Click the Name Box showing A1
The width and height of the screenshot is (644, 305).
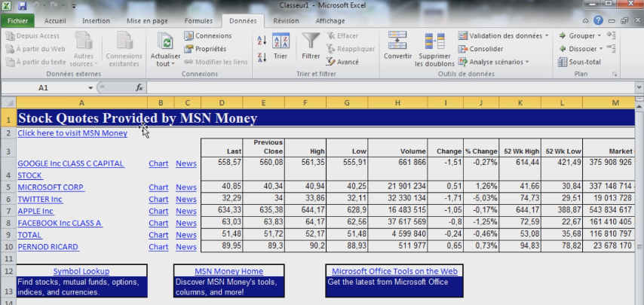point(43,87)
